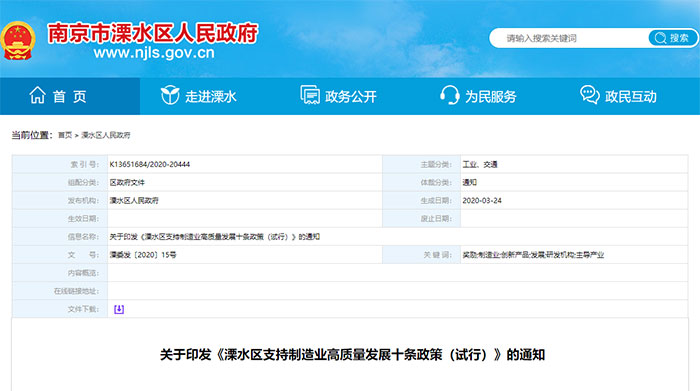The width and height of the screenshot is (700, 391).
Task: Select index number K13651684/2020-20444
Action: tap(150, 164)
